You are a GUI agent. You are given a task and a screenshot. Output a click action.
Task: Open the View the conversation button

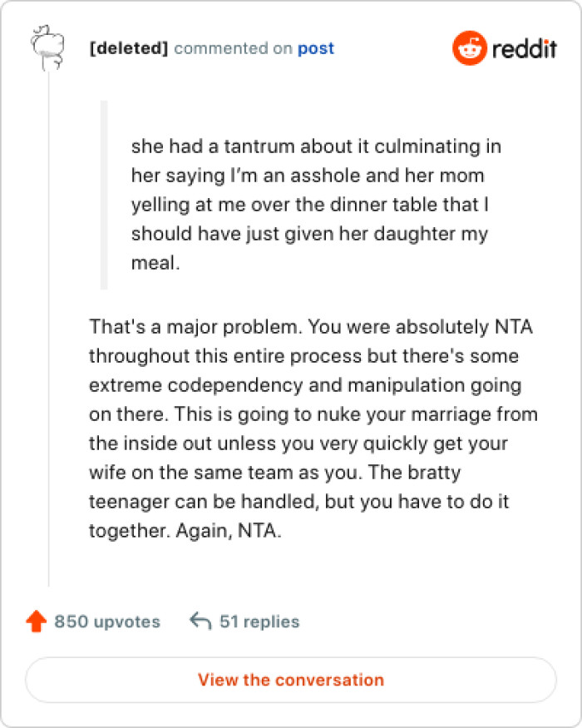pos(291,680)
